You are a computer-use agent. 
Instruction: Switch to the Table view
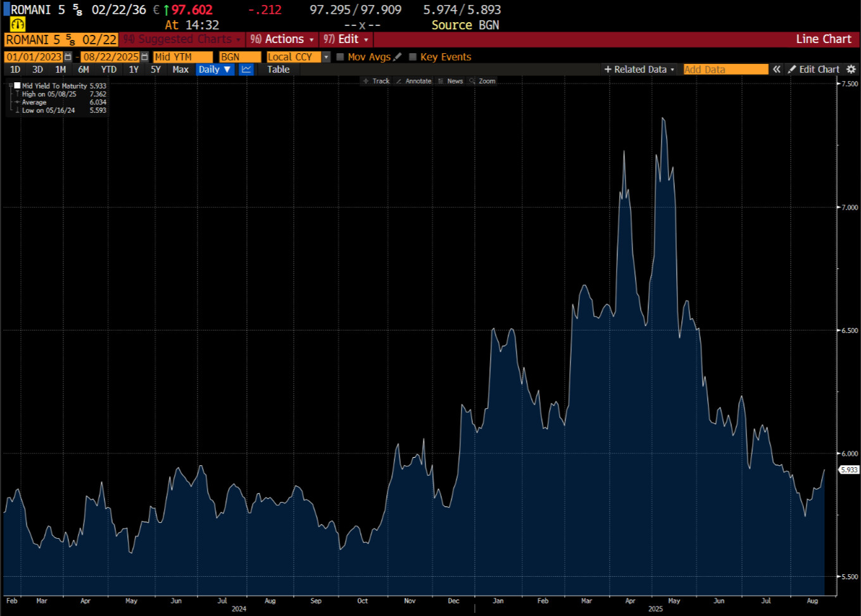(278, 70)
